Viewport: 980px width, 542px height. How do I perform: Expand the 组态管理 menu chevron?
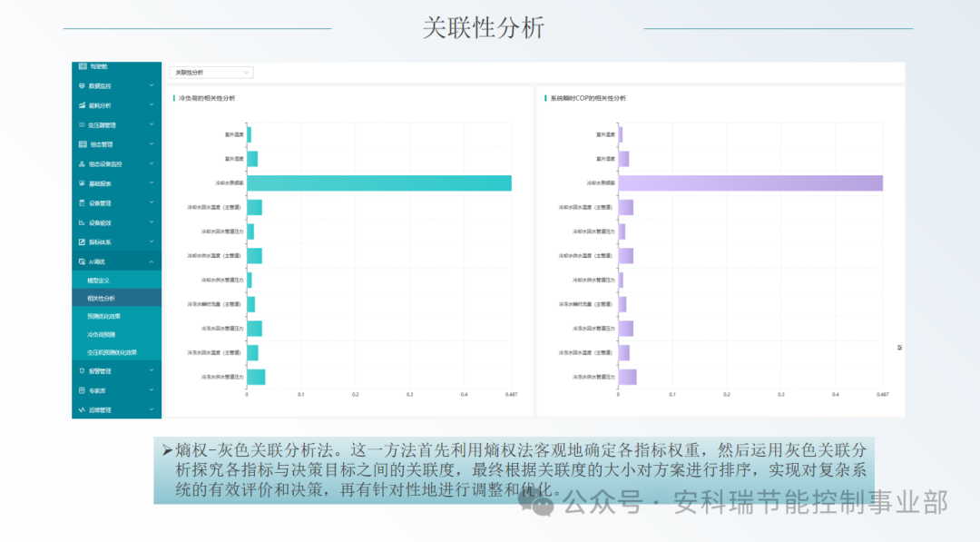152,143
